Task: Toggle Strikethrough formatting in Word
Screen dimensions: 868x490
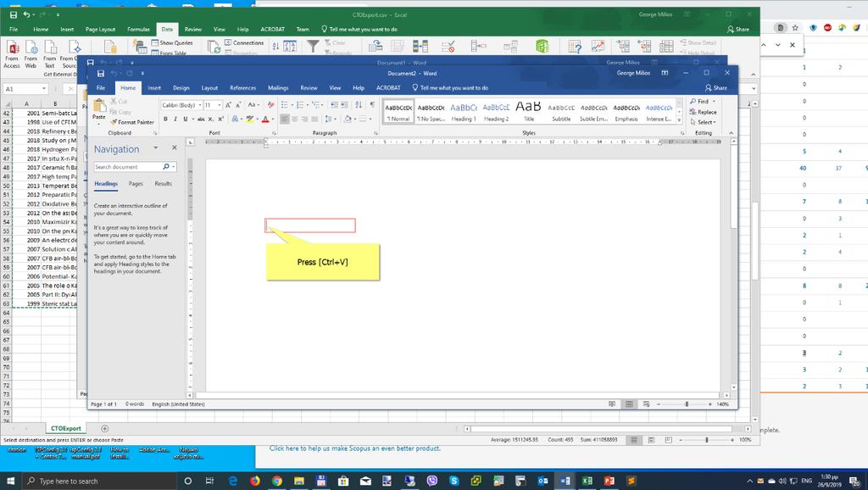Action: point(201,119)
